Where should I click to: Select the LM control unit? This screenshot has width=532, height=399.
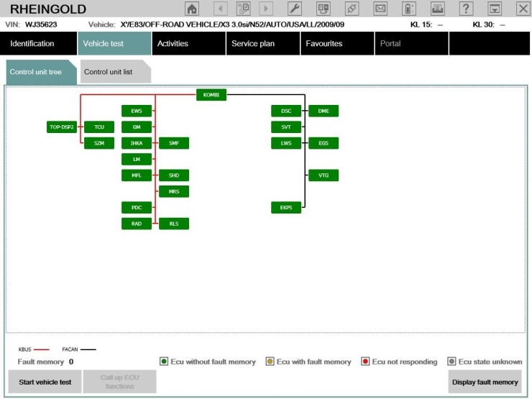point(137,159)
